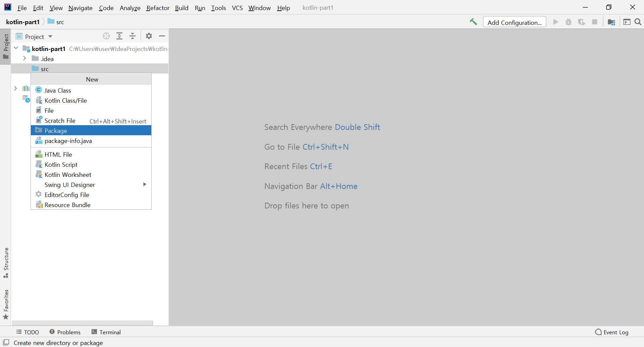Click the Stop square icon
644x347 pixels.
[x=595, y=22]
